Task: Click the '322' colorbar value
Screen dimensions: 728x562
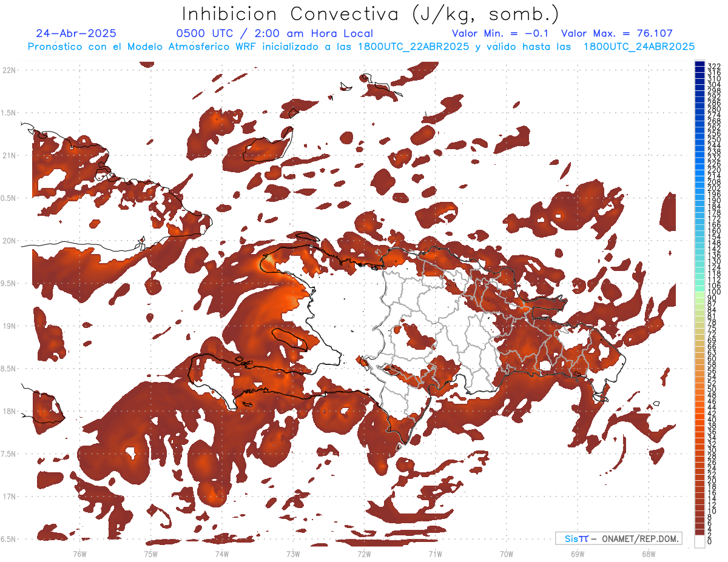Action: (x=713, y=66)
